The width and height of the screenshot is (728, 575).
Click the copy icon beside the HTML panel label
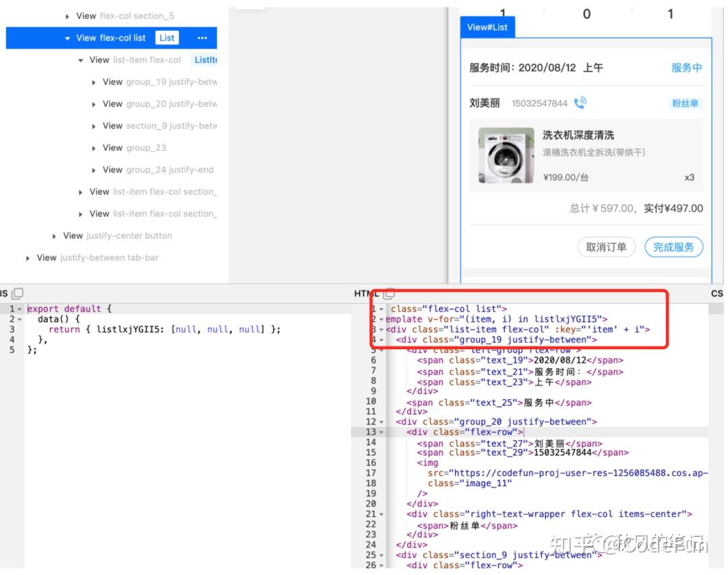click(x=390, y=293)
